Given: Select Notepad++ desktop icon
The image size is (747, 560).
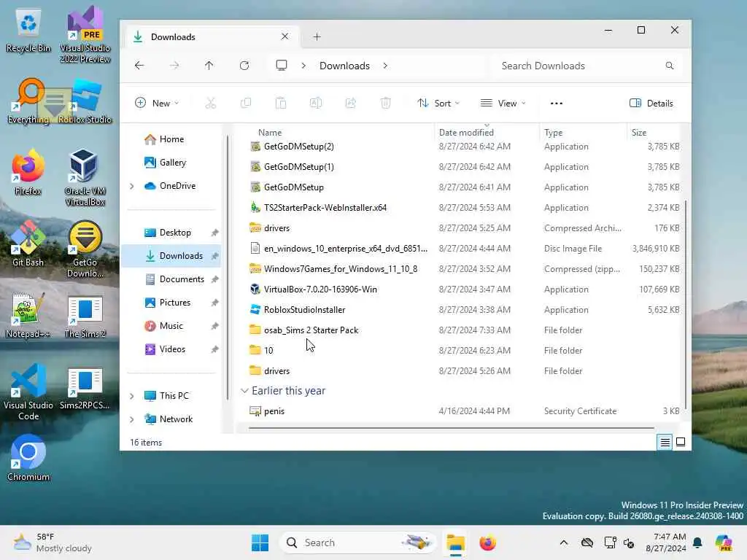Looking at the screenshot, I should click(x=28, y=315).
